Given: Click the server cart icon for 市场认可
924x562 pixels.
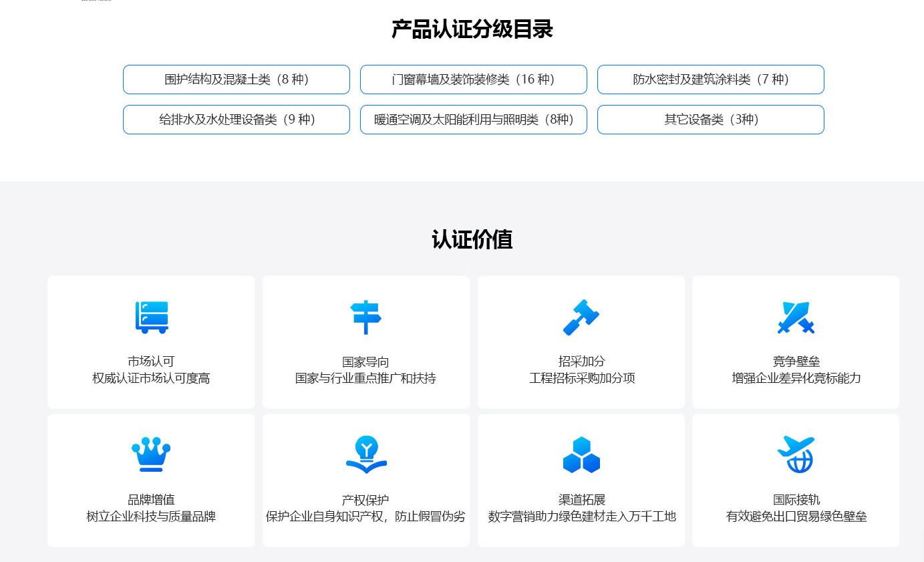Looking at the screenshot, I should (151, 317).
